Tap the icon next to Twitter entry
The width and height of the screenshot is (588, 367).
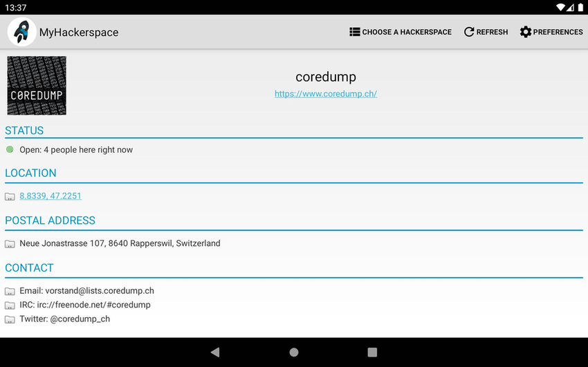pos(10,320)
